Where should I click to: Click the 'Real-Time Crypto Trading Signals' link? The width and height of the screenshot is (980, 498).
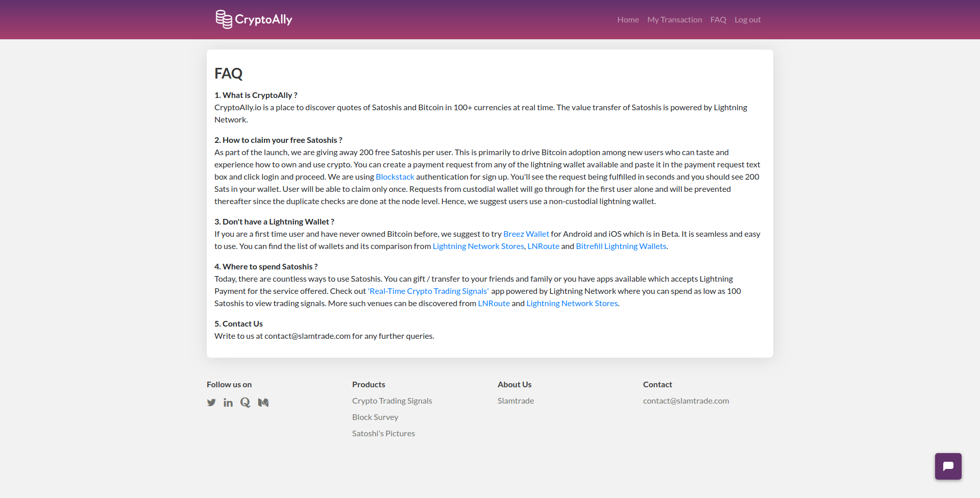click(x=428, y=291)
